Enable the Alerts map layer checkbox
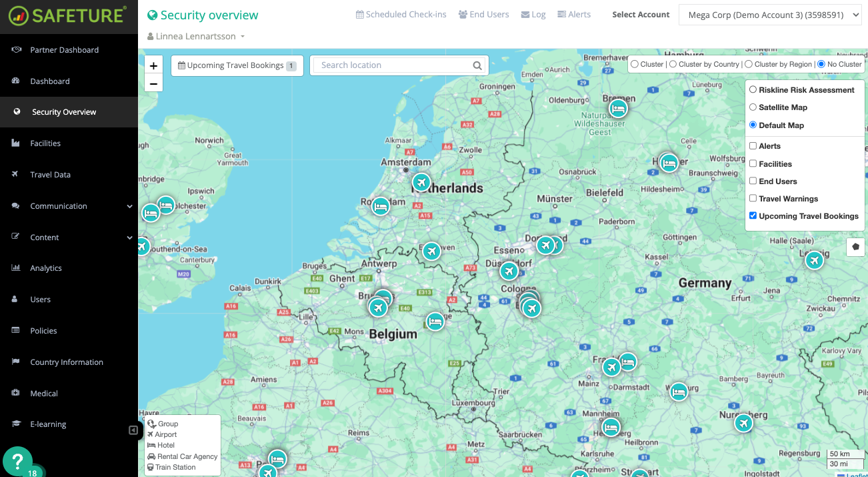Viewport: 868px width, 477px height. click(x=753, y=146)
